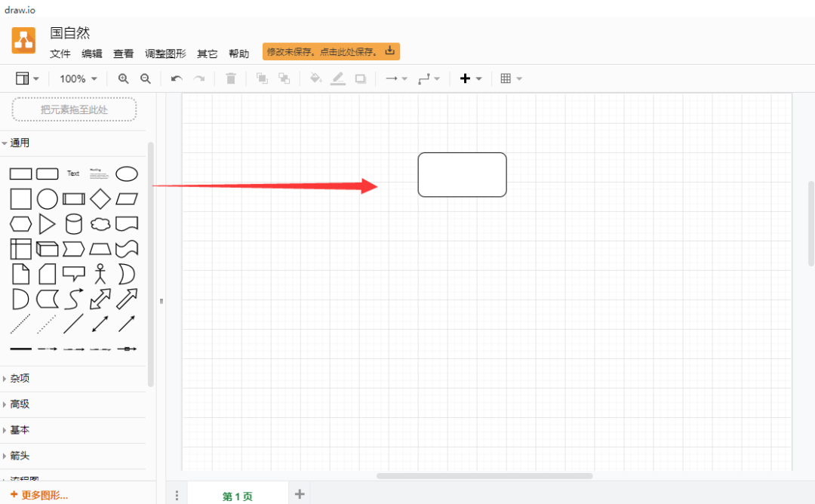Select the square shape in palette
Viewport: 815px width, 504px height.
(x=21, y=199)
